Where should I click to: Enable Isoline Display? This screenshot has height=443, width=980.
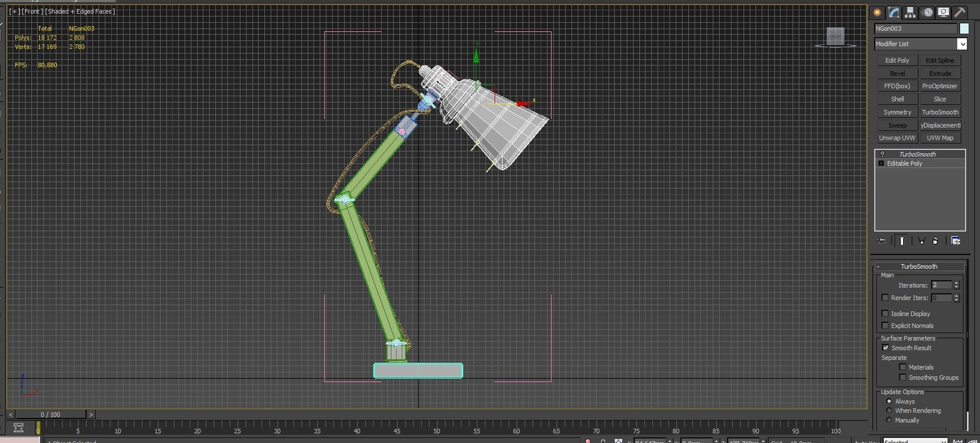click(885, 313)
